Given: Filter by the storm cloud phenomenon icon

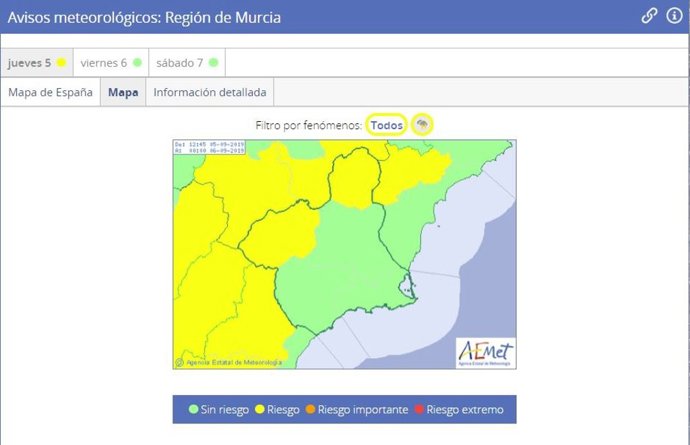Looking at the screenshot, I should point(422,125).
